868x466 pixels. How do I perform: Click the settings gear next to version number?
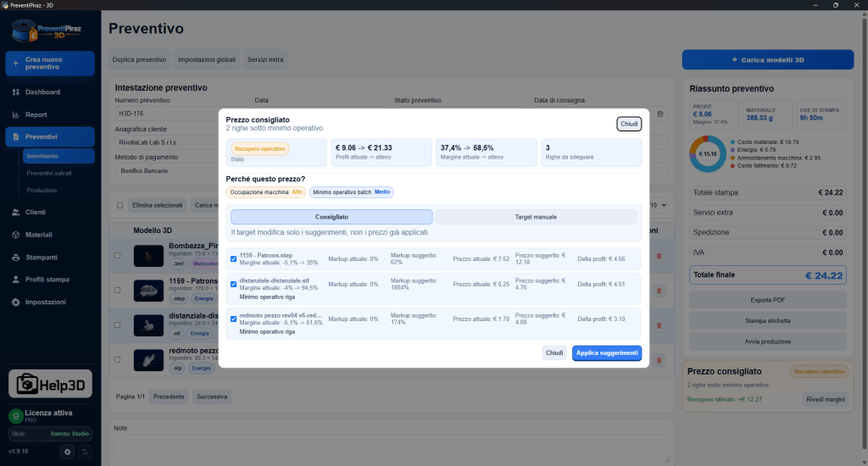point(67,452)
